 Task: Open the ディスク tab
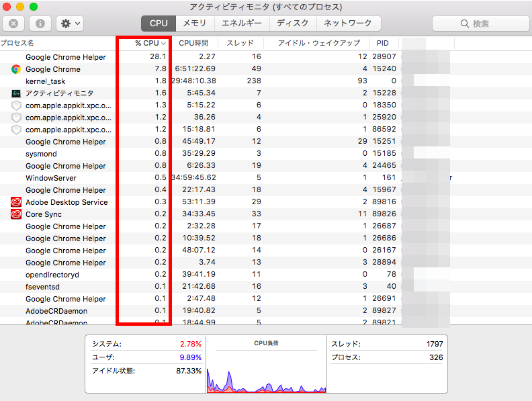coord(293,24)
